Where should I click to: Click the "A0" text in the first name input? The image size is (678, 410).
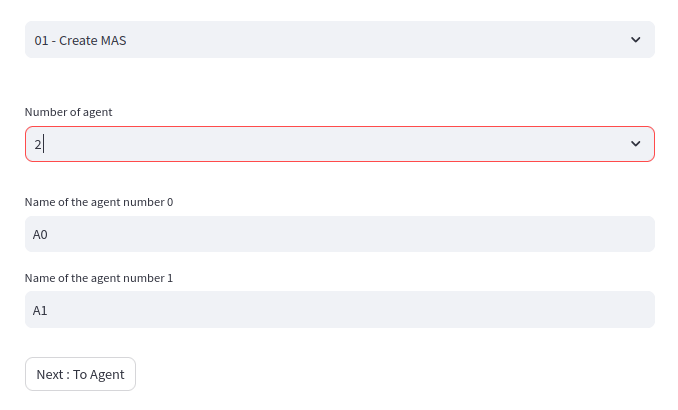40,235
